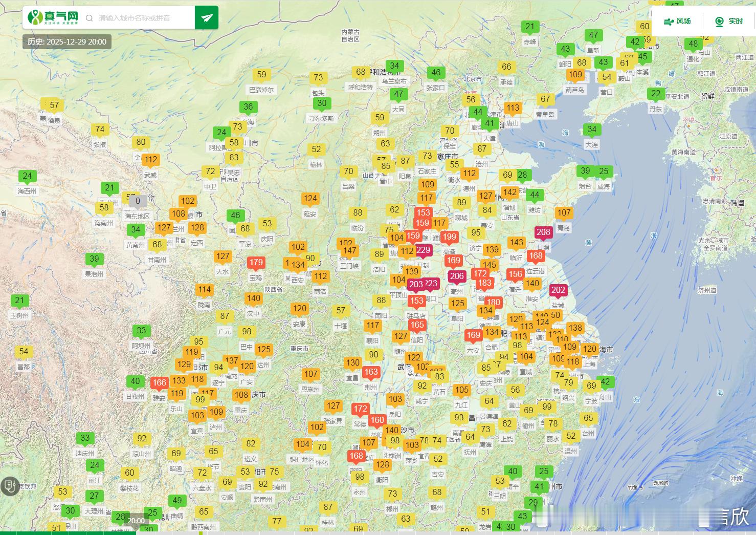Image resolution: width=756 pixels, height=535 pixels.
Task: Click the 20:00 timeline marker
Action: [x=136, y=521]
